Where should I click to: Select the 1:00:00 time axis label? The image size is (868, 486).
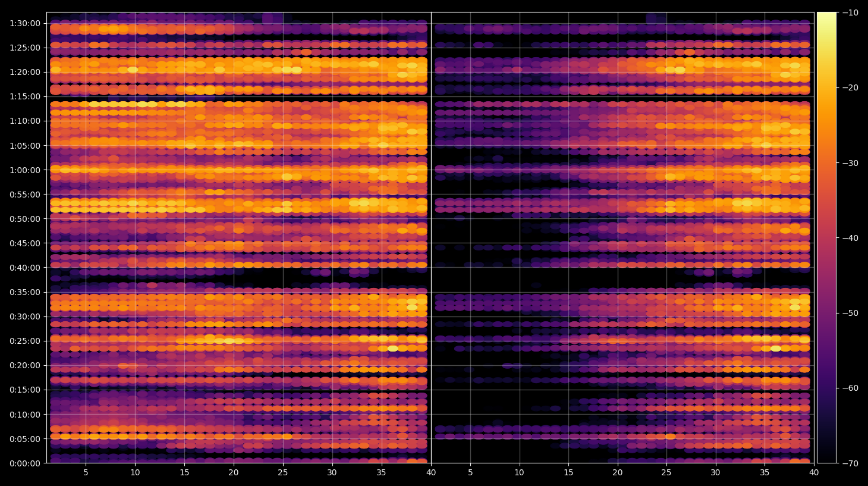pyautogui.click(x=25, y=170)
